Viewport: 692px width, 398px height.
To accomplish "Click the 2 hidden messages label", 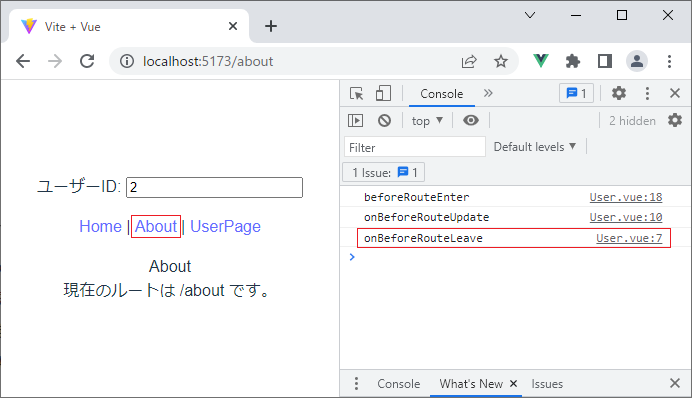I will pos(632,120).
